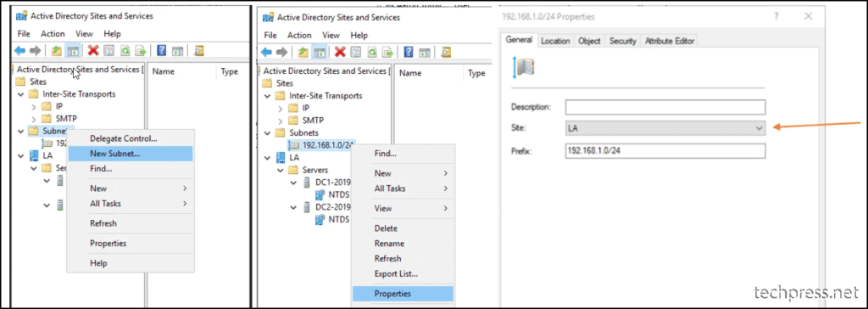Click the Up one level folder icon in left window
Viewport: 868px width, 309px height.
pos(57,51)
